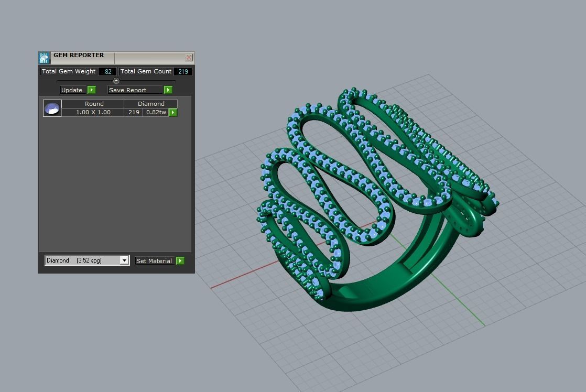Close the Gem Reporter panel

pyautogui.click(x=189, y=57)
